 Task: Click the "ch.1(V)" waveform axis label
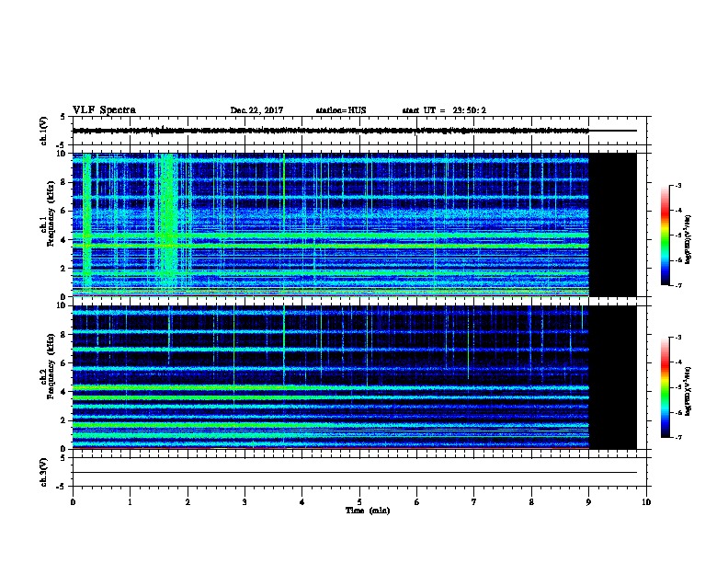43,131
